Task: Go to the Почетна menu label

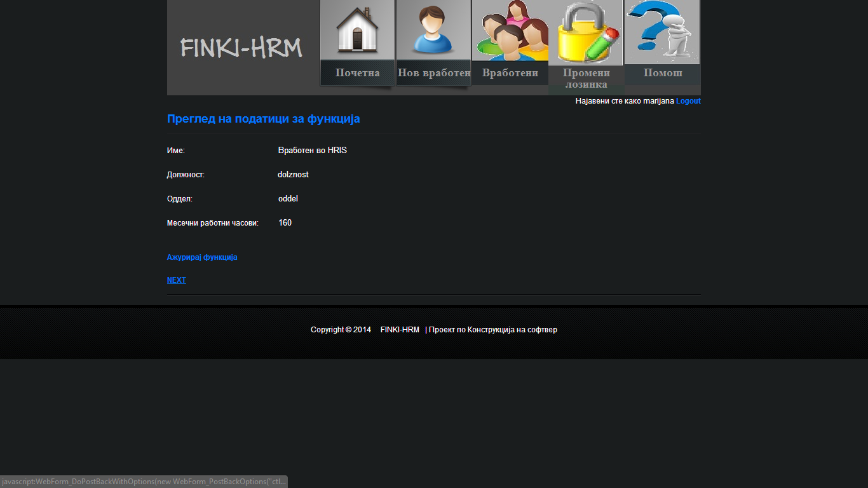Action: pos(357,72)
